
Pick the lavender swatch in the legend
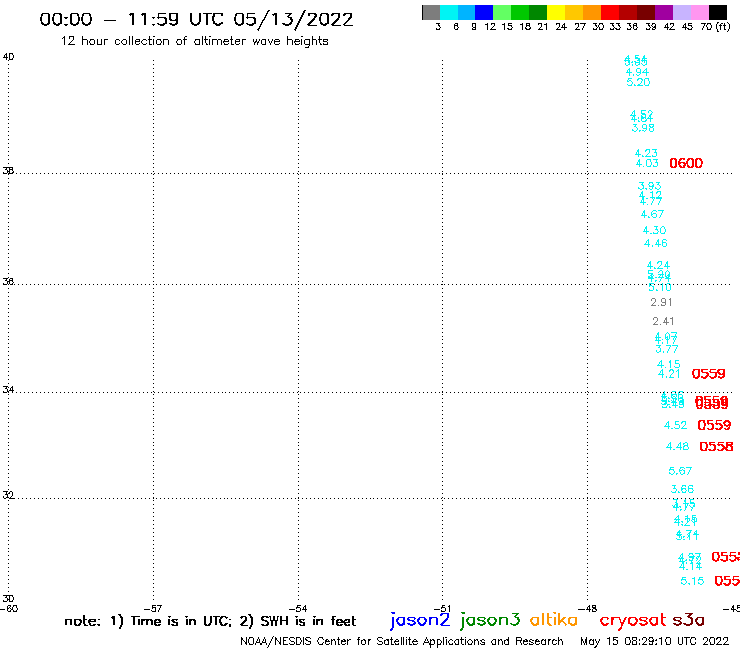tap(682, 12)
